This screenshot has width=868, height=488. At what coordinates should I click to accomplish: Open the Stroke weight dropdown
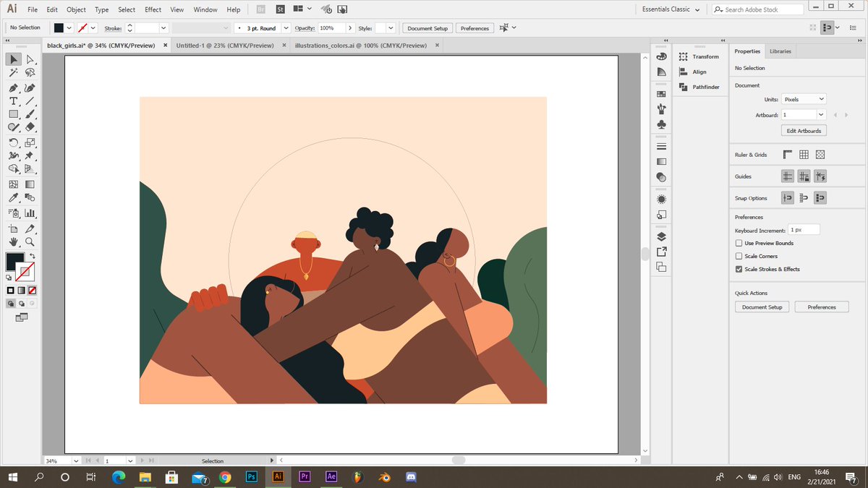point(163,27)
